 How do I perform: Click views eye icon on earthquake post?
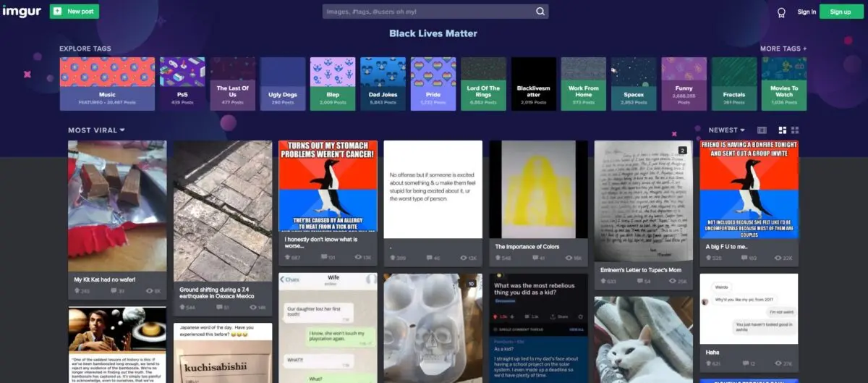point(252,308)
